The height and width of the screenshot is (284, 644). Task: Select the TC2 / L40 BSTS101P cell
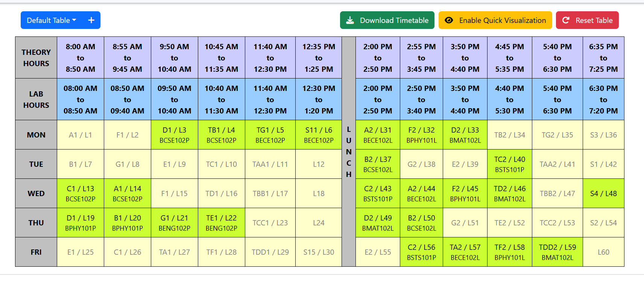[x=509, y=164]
